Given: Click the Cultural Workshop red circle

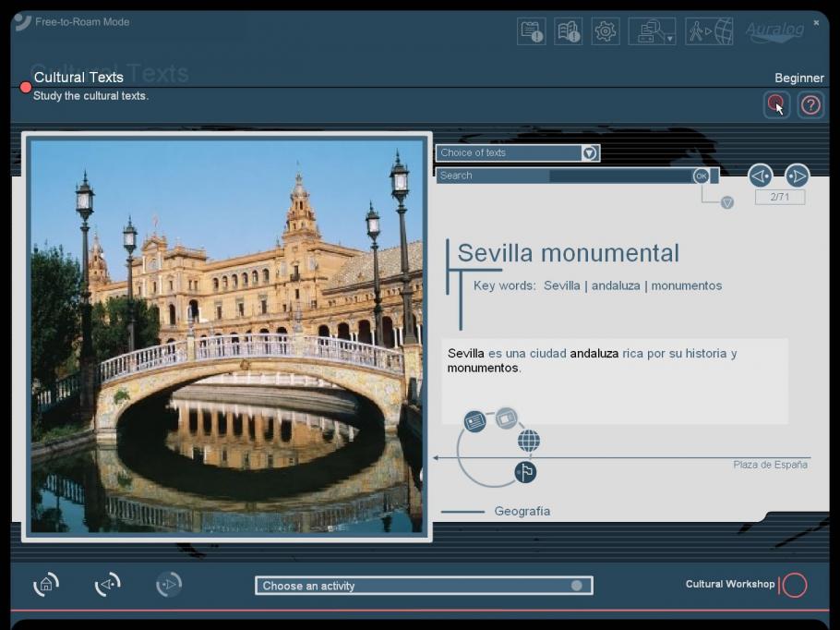Looking at the screenshot, I should [794, 585].
